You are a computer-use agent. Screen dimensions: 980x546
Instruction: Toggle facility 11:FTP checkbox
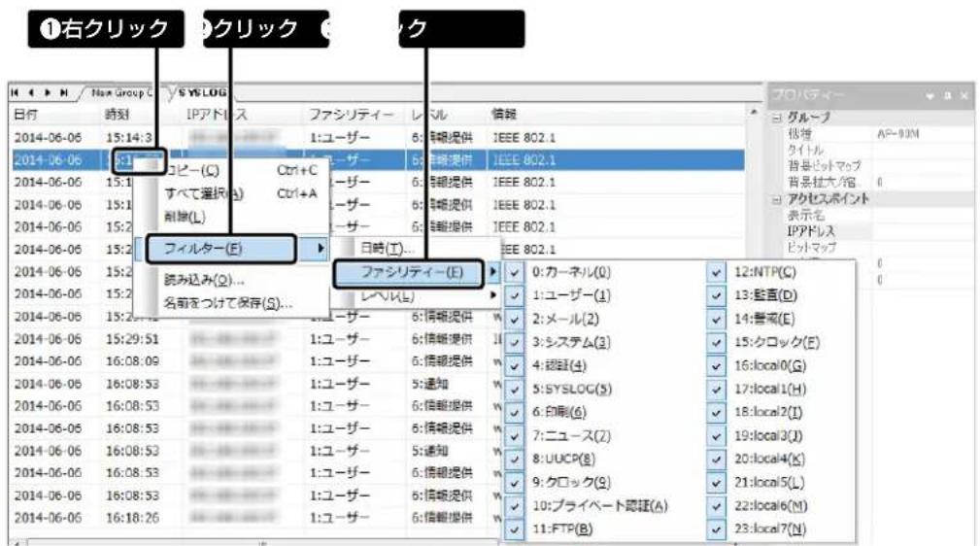(514, 529)
